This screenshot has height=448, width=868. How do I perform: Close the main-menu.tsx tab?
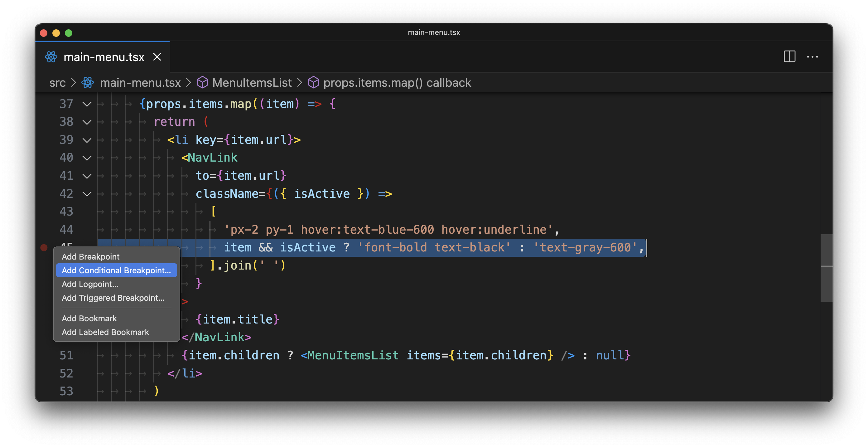click(x=157, y=57)
